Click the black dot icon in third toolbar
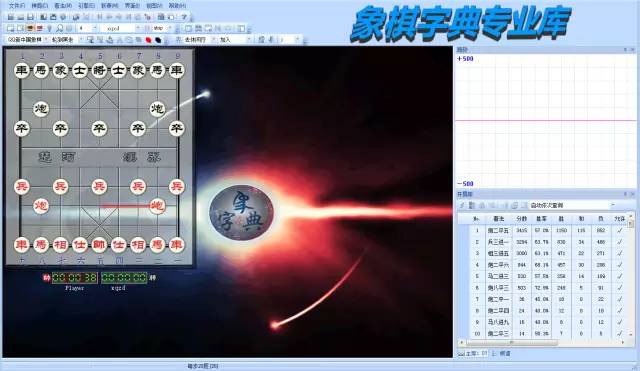Viewport: 640px width, 371px height. coord(158,40)
